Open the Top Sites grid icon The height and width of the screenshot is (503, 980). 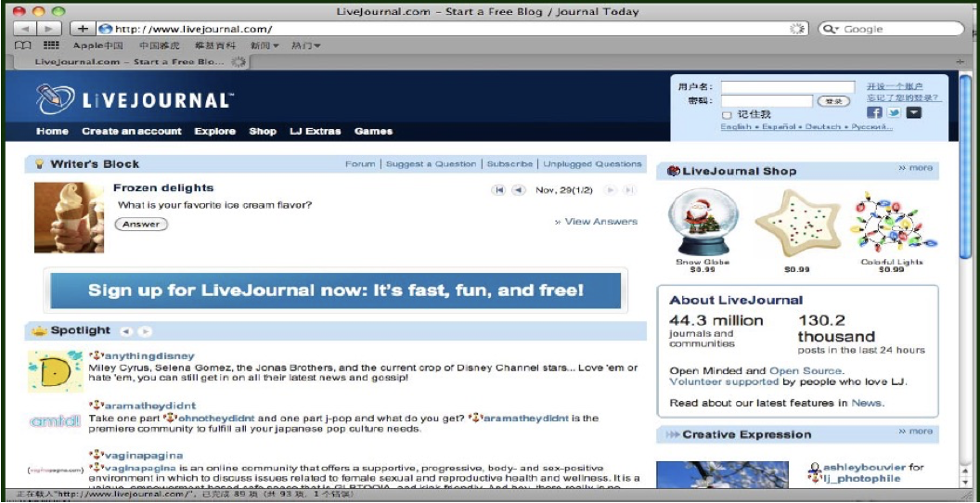click(51, 45)
